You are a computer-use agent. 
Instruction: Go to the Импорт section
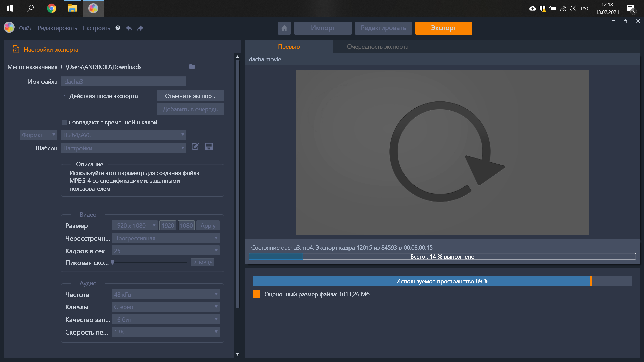pos(323,28)
